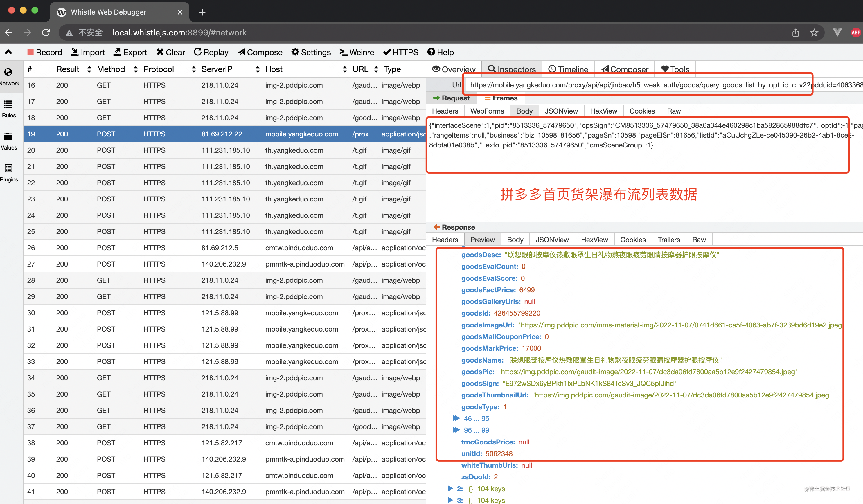Open the Help menu
This screenshot has width=863, height=504.
[441, 52]
